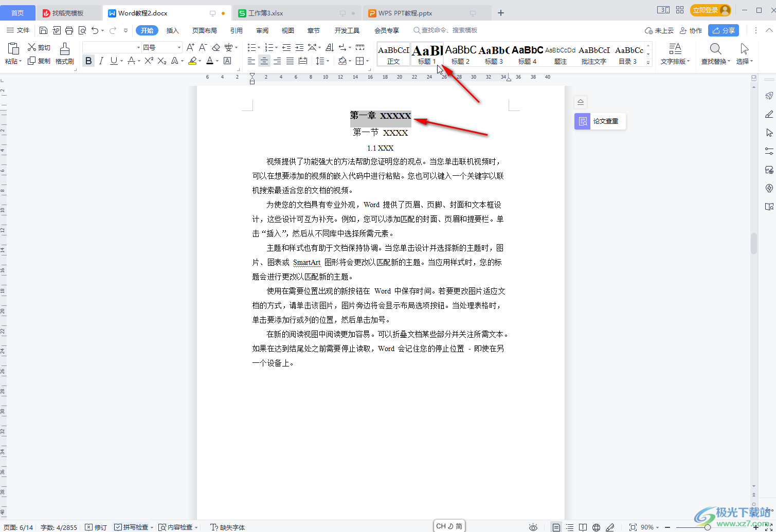Switch to the 工作簿3.xlsx tab
The height and width of the screenshot is (532, 776).
pyautogui.click(x=297, y=13)
